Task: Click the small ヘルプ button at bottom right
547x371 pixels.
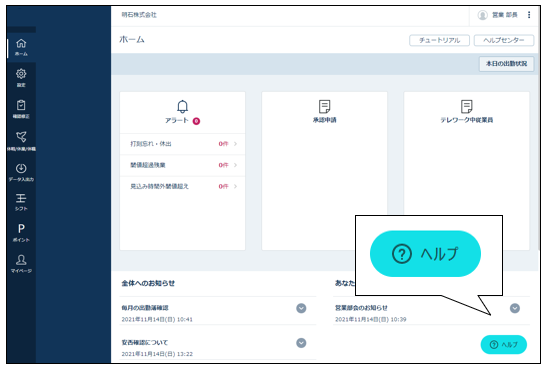Action: [x=504, y=344]
